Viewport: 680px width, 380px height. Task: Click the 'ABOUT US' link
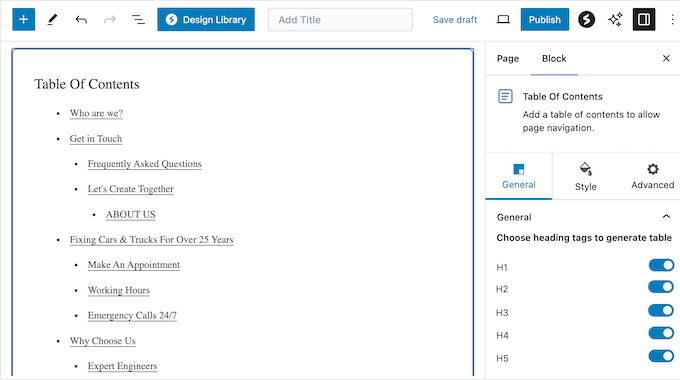tap(131, 214)
